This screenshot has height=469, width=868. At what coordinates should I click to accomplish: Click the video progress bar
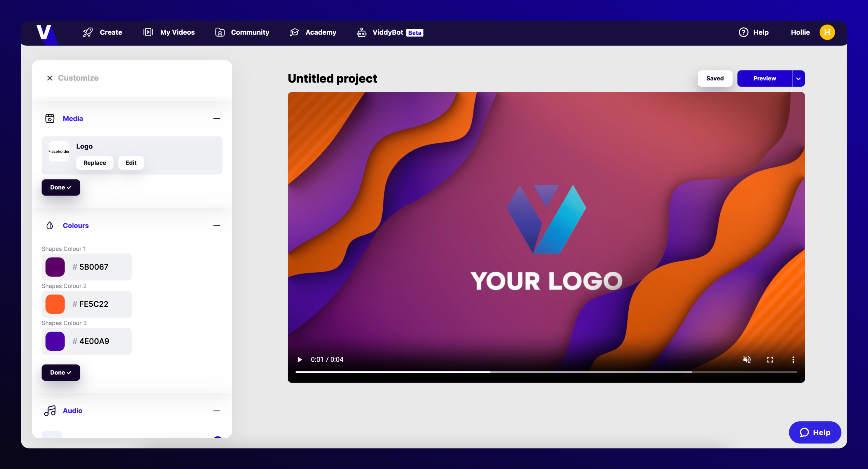[546, 372]
